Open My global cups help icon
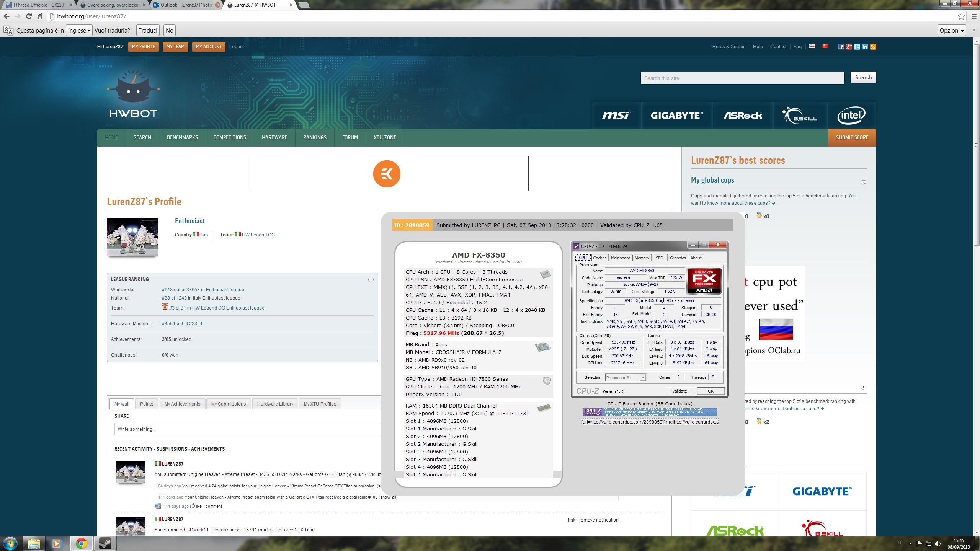This screenshot has width=980, height=551. (x=863, y=182)
